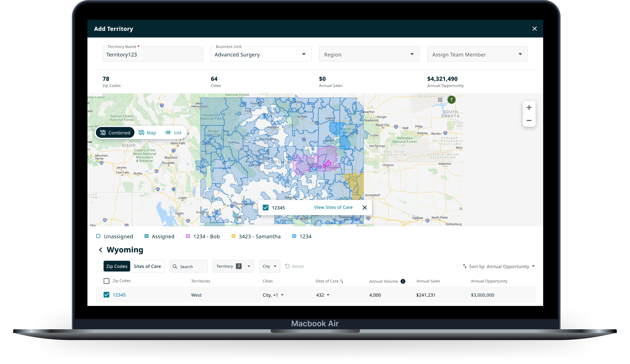Open the Business Unit dropdown

[261, 54]
